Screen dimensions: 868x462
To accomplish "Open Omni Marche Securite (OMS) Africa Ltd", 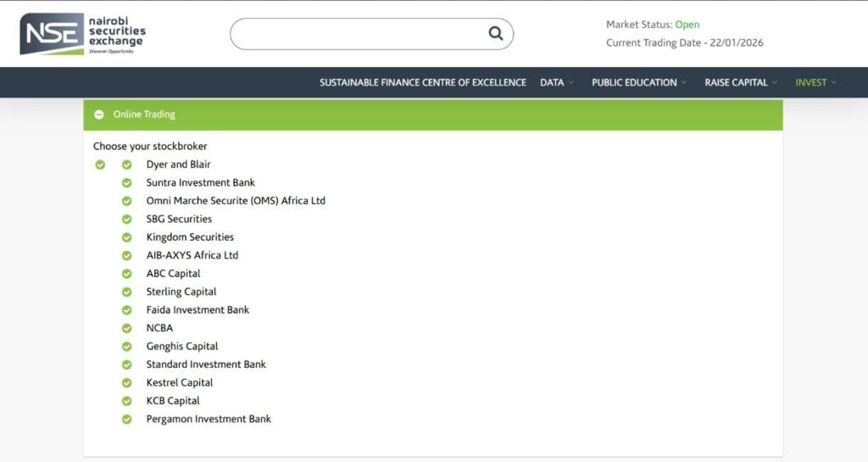I will (236, 201).
